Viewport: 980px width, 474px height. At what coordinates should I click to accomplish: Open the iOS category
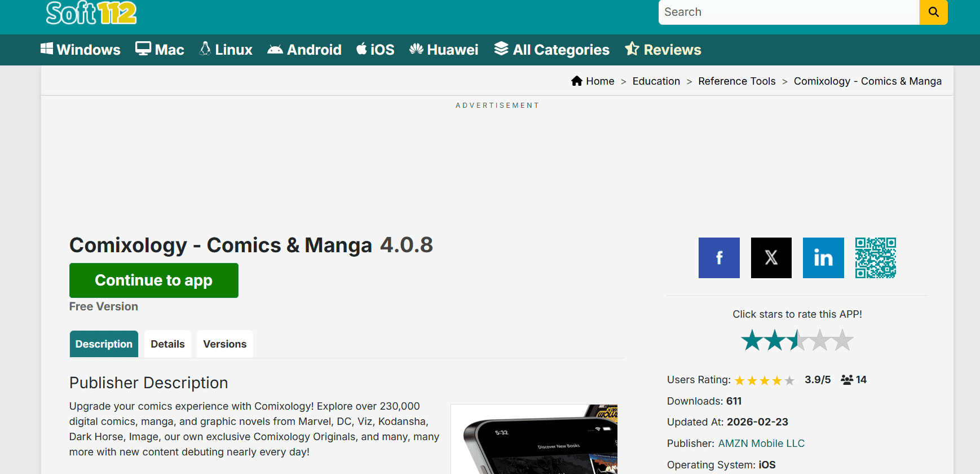[376, 50]
